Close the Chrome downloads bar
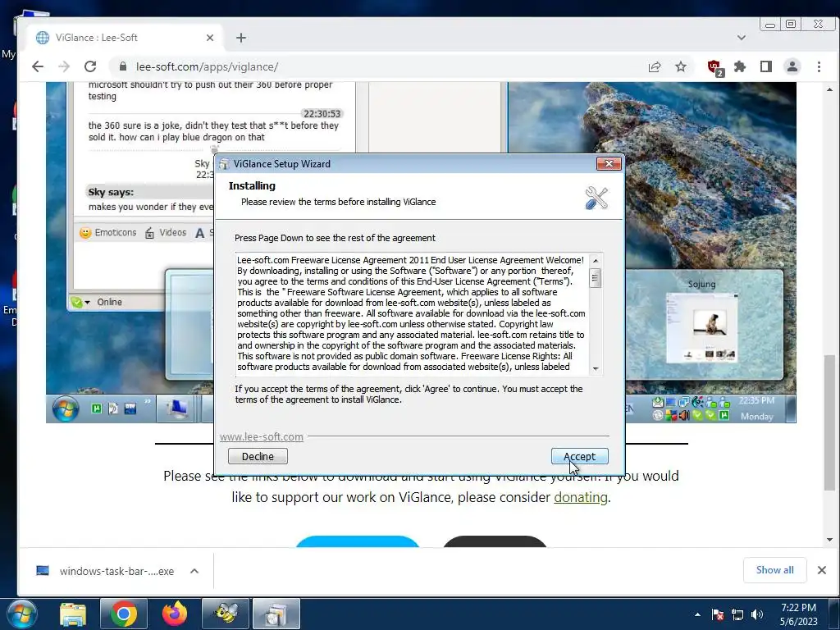840x630 pixels. (x=822, y=570)
